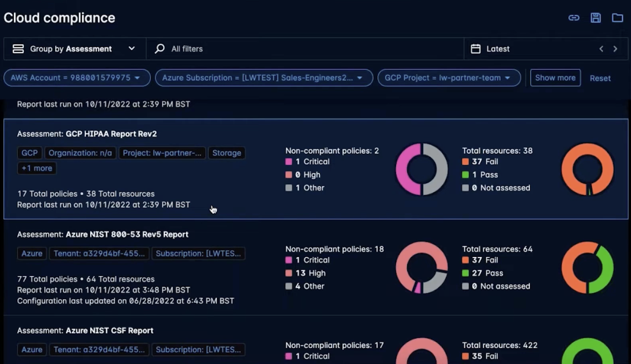
Task: Click the All filters search field
Action: [x=305, y=49]
